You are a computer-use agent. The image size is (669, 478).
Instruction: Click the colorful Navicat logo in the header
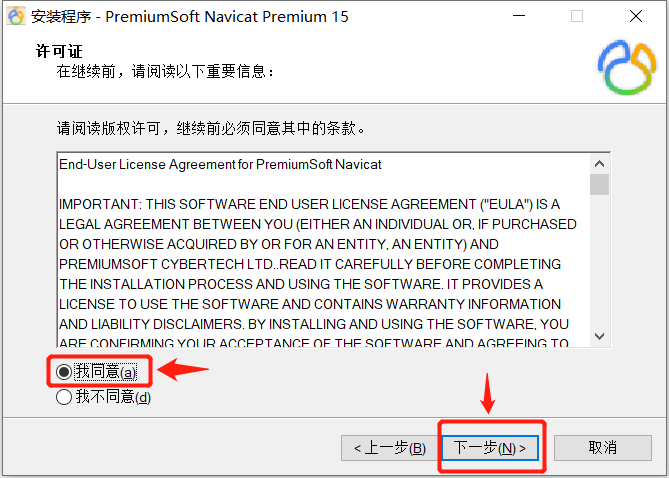[627, 67]
